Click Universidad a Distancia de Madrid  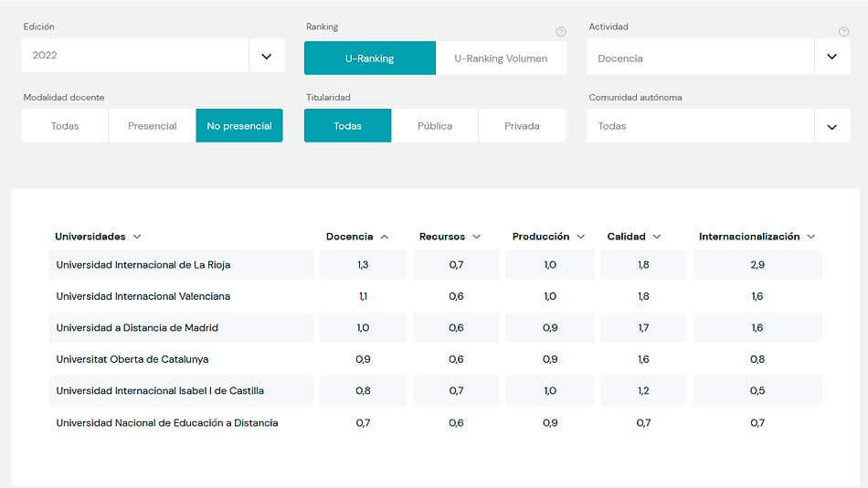coord(137,328)
